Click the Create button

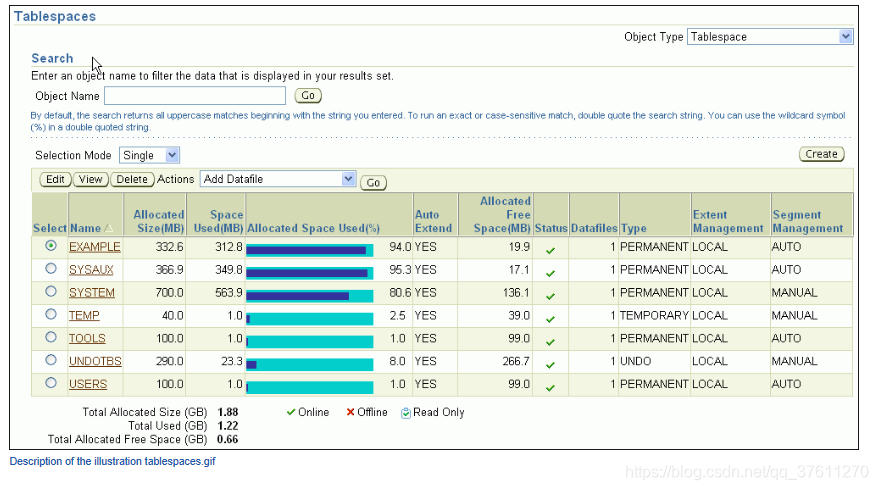click(821, 154)
